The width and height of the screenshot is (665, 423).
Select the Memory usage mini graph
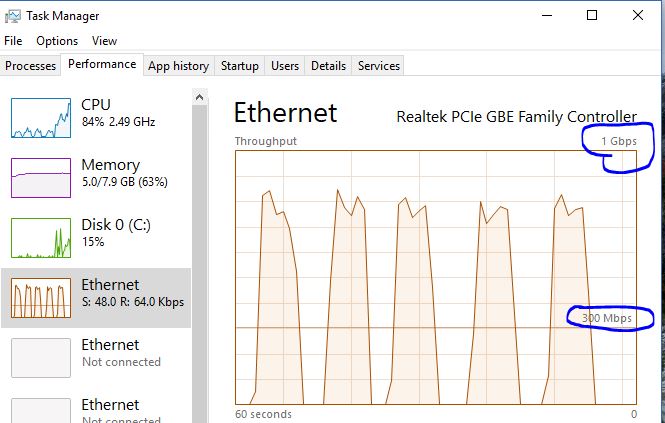click(41, 178)
